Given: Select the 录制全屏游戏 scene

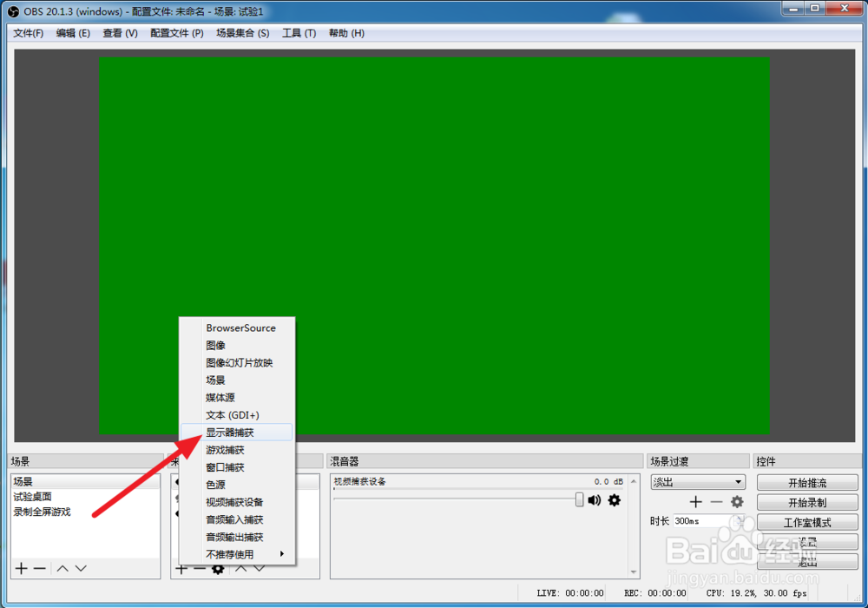Looking at the screenshot, I should (x=85, y=512).
